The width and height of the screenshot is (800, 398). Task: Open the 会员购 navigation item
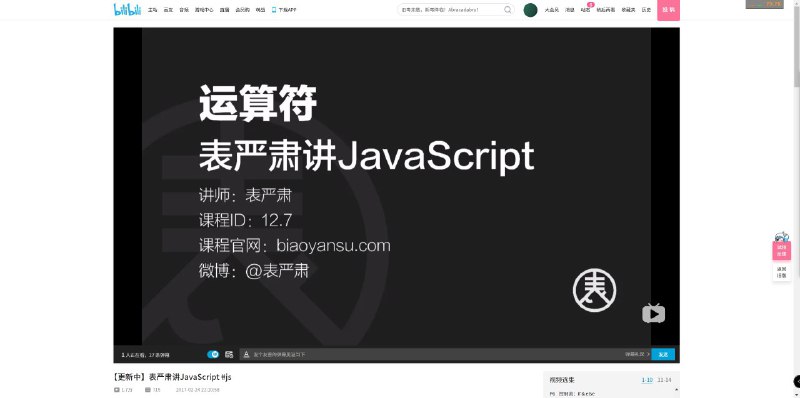pyautogui.click(x=242, y=10)
